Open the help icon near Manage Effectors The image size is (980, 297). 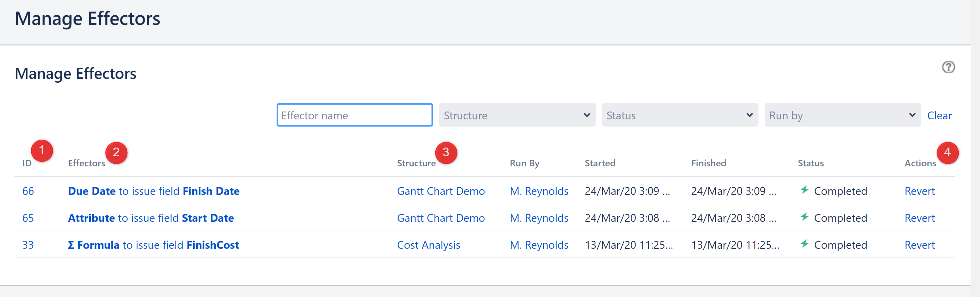(x=948, y=67)
